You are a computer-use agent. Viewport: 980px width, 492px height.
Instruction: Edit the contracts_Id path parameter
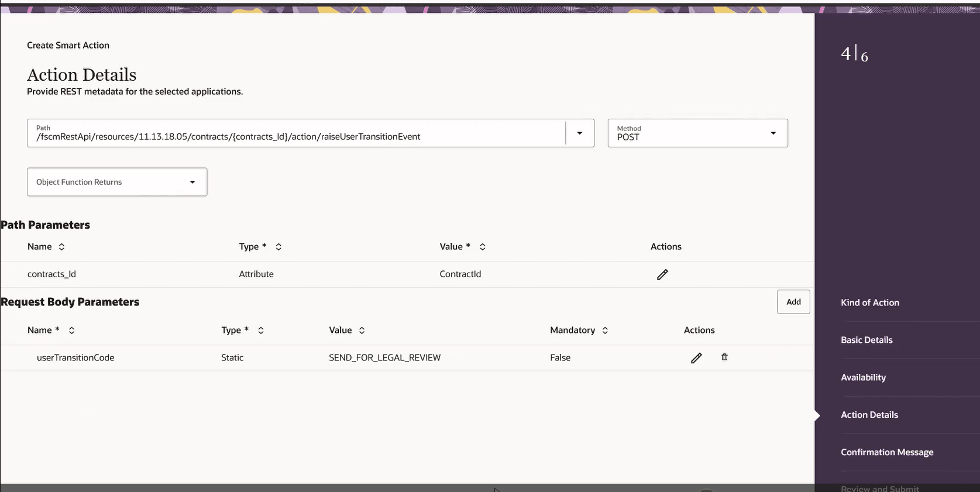tap(662, 274)
